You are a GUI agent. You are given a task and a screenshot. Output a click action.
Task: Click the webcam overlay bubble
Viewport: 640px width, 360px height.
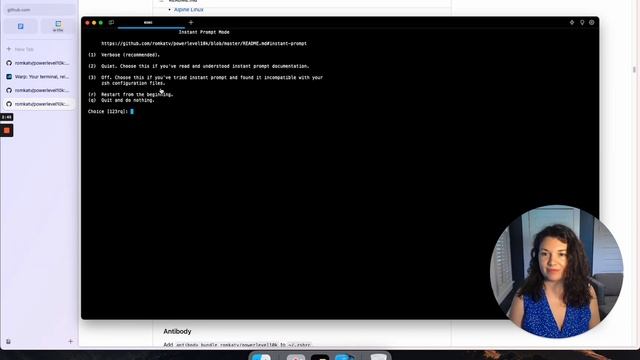coord(557,271)
